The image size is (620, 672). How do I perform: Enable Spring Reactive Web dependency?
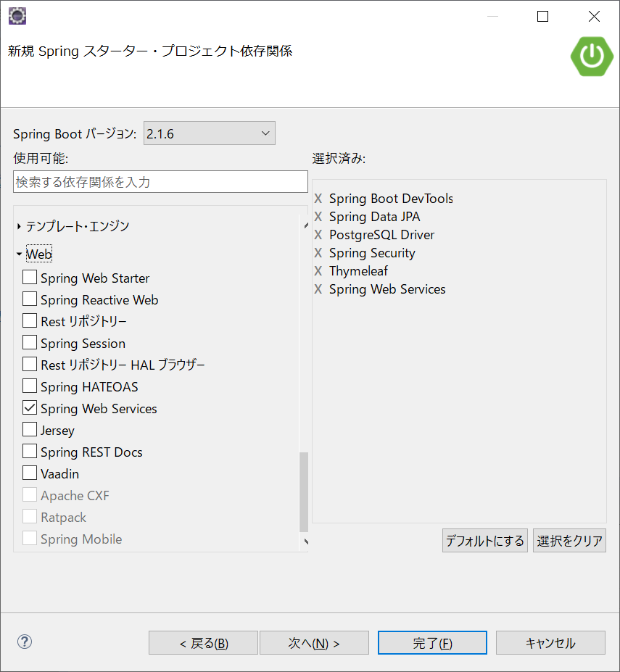(x=30, y=299)
